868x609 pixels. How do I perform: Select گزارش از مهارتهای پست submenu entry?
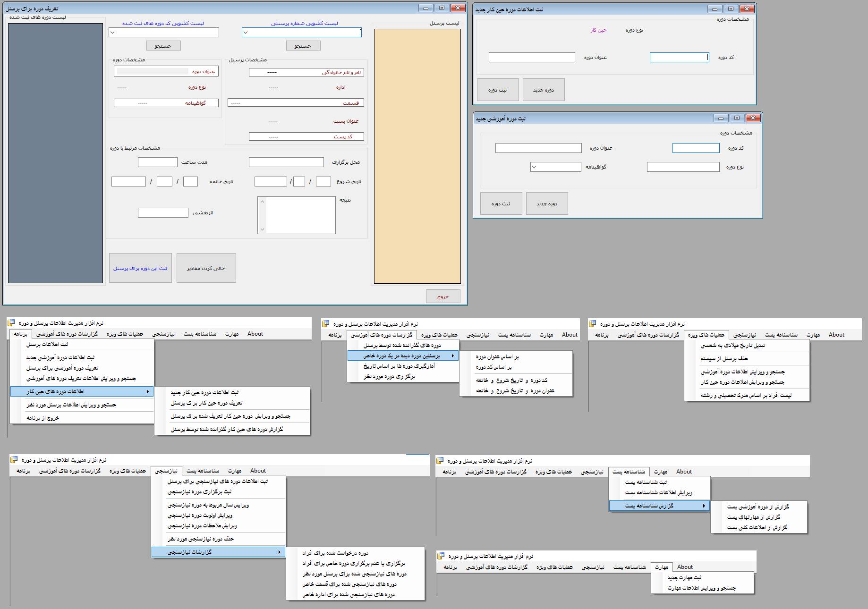click(x=753, y=517)
